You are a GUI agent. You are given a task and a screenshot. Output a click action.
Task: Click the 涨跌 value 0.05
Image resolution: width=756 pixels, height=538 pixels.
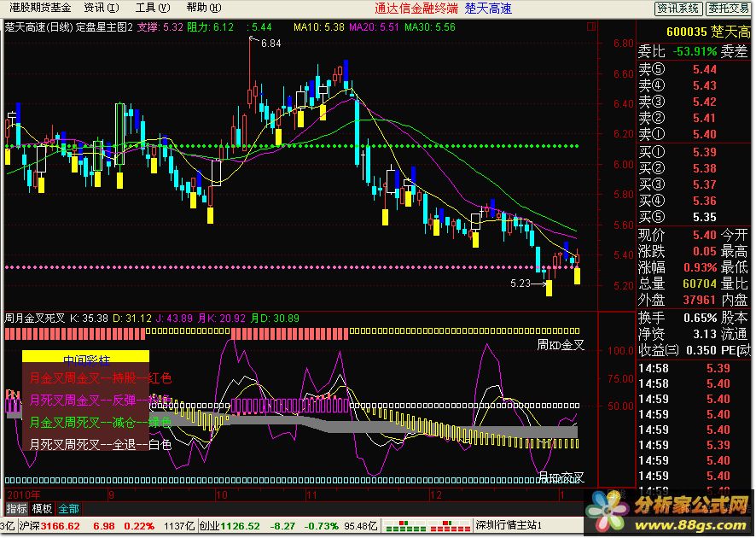tap(705, 251)
